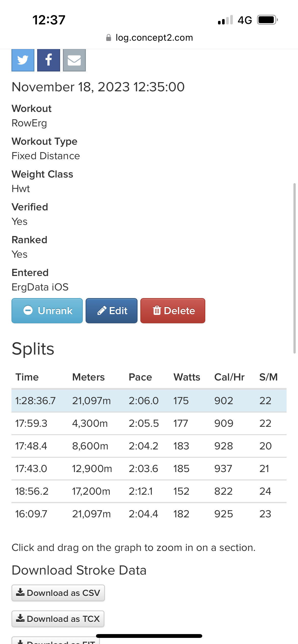Click the Watts column header
298x644 pixels.
tap(187, 377)
